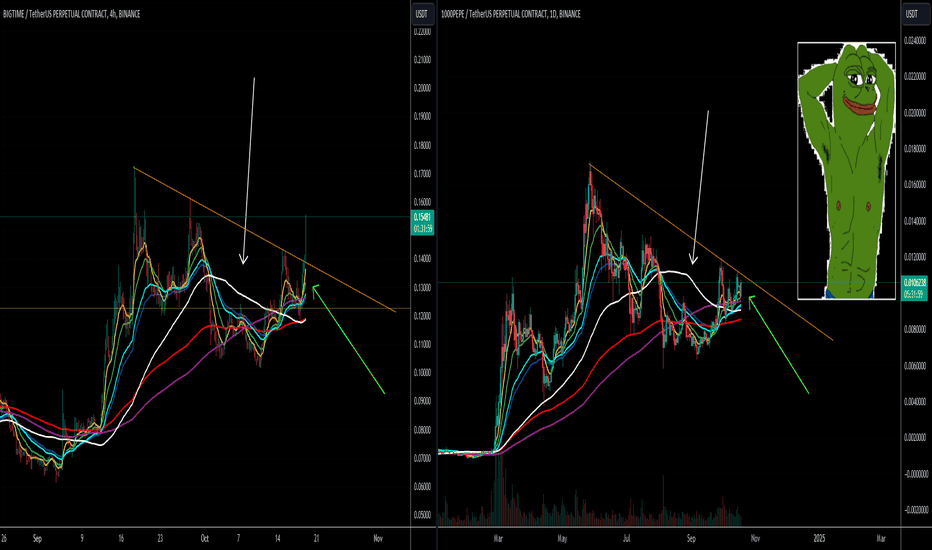The width and height of the screenshot is (932, 550).
Task: Click Oct on BIGTIME chart time axis
Action: click(204, 539)
